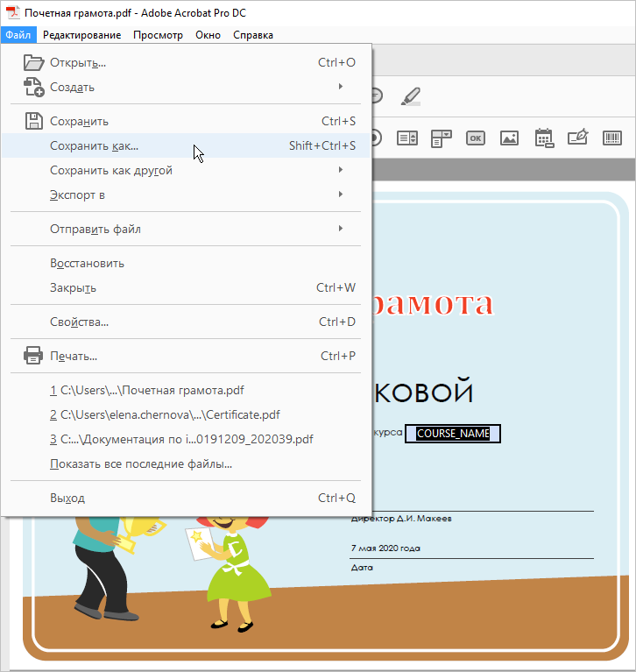Open Свойства... document properties
The width and height of the screenshot is (636, 672).
185,322
